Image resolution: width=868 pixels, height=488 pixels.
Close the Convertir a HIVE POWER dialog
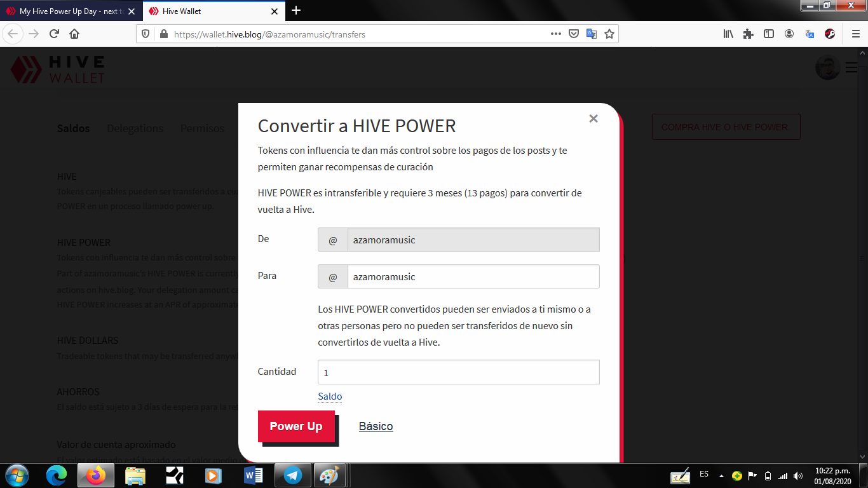click(x=593, y=118)
